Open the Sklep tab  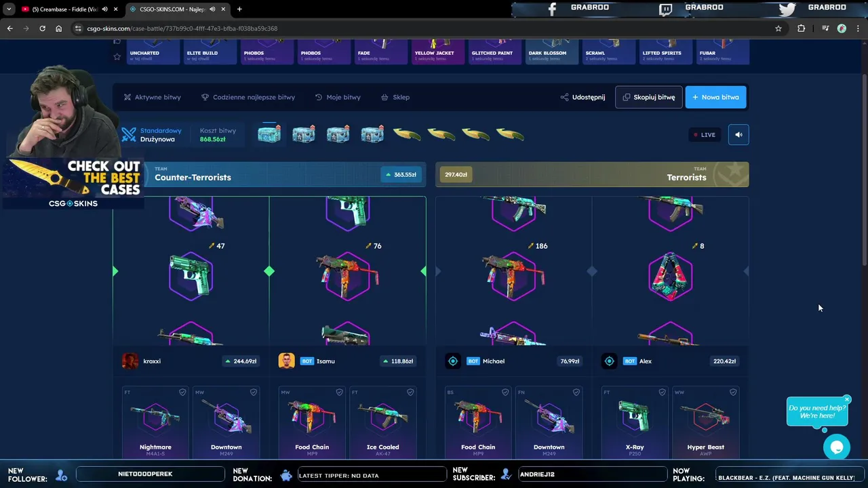(395, 97)
